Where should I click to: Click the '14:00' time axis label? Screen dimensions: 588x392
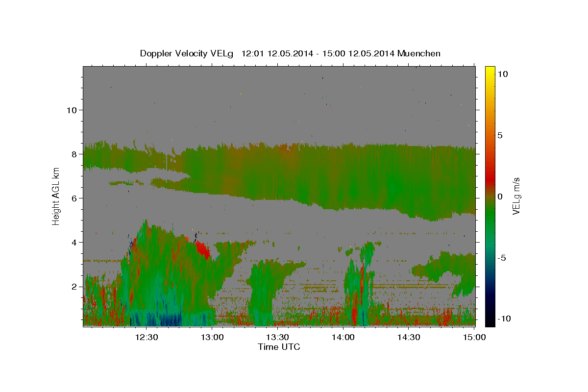[x=343, y=338]
